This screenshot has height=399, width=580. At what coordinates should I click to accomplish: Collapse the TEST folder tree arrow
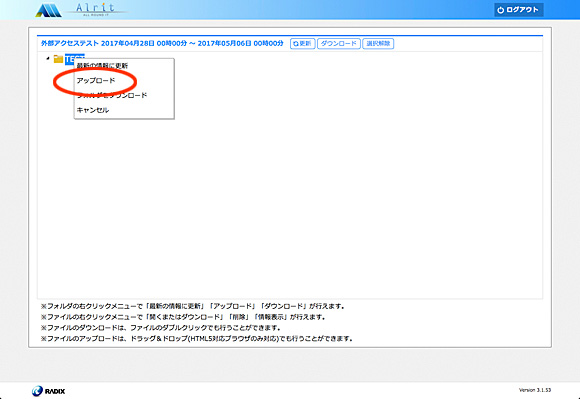pyautogui.click(x=47, y=58)
